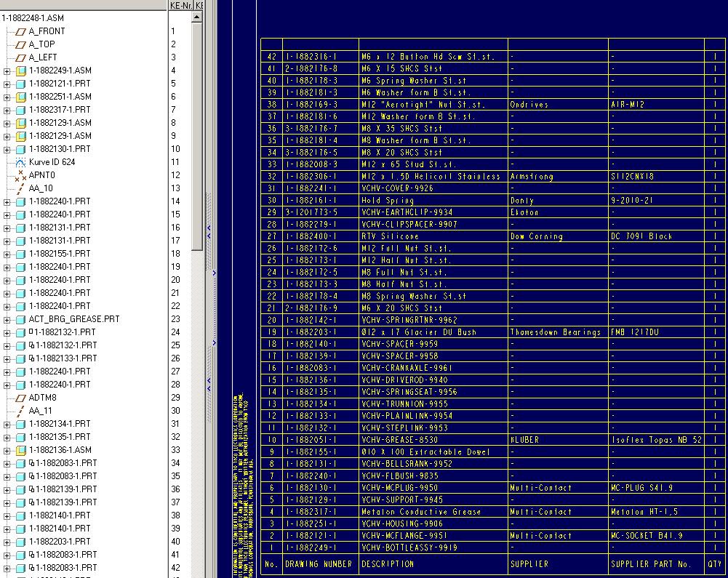Click the 1-1882130-1.PRT part icon in tree

coord(21,150)
